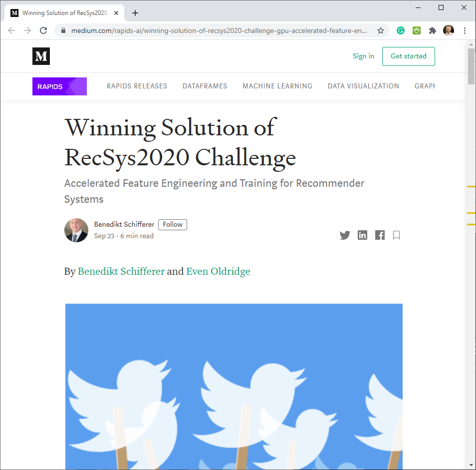Close the Winning Solution tab
The height and width of the screenshot is (470, 476).
pos(116,13)
